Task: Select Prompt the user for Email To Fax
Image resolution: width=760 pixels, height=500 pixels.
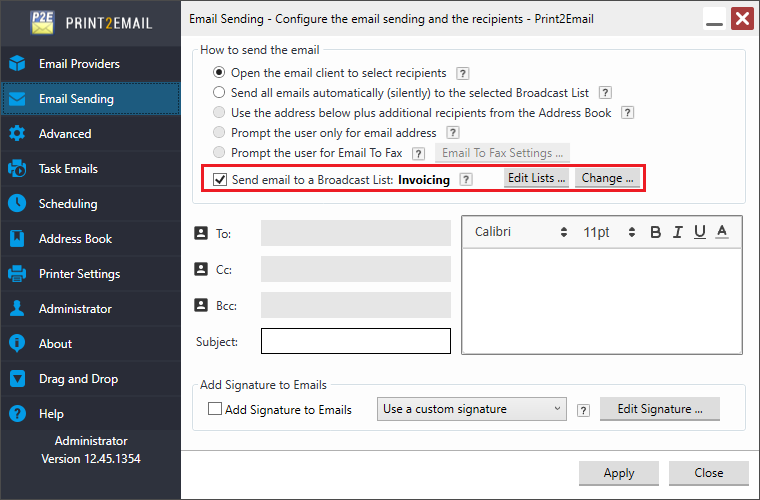Action: (x=219, y=153)
